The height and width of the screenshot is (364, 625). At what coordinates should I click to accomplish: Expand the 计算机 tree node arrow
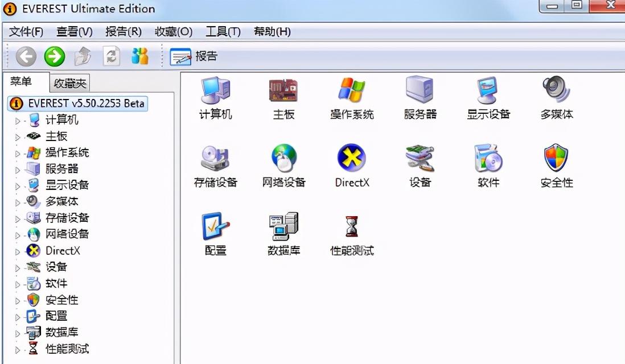point(17,121)
